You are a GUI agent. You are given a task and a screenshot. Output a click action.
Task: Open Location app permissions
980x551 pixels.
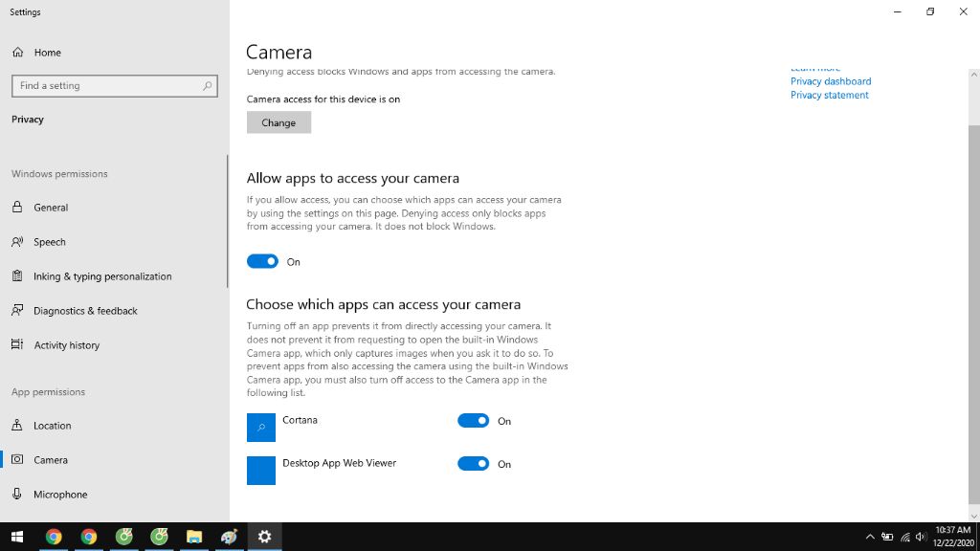tap(53, 426)
